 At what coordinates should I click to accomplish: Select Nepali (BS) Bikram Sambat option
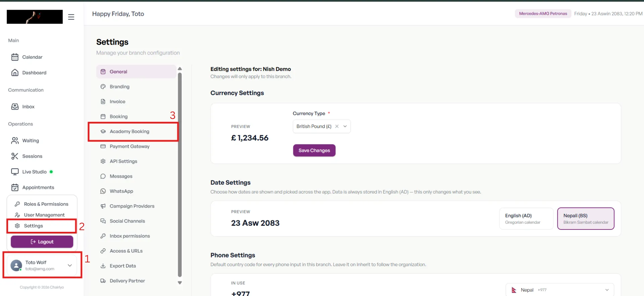click(586, 219)
